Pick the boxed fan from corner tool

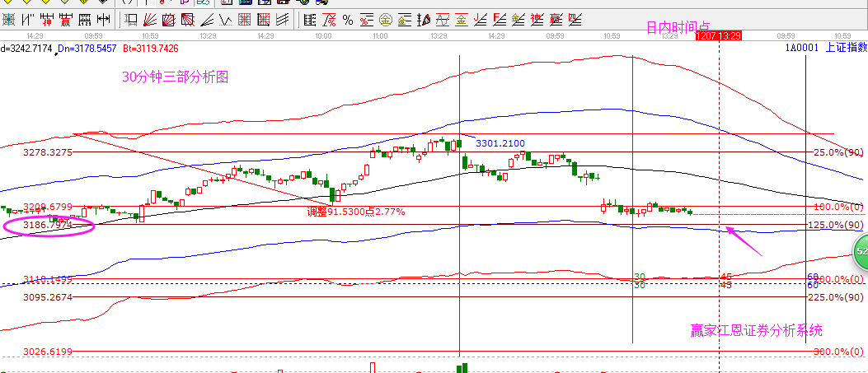pos(188,21)
